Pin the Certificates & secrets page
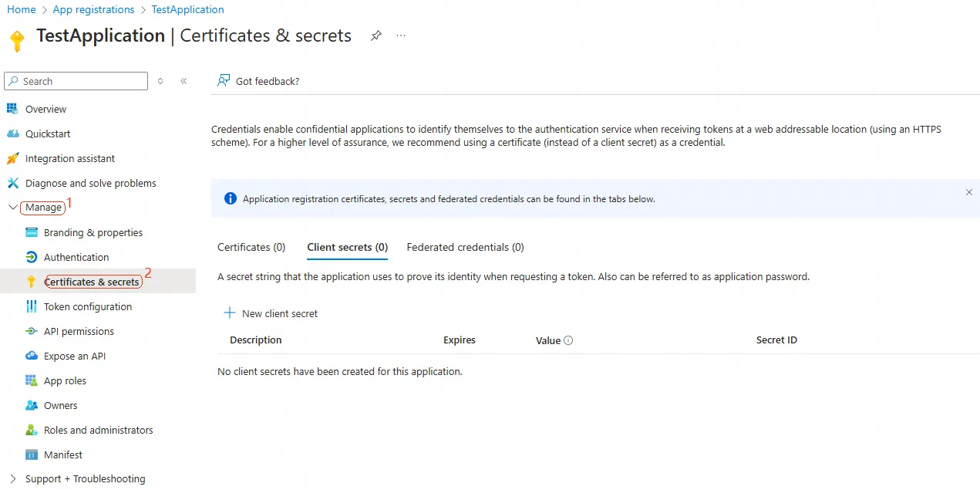Image resolution: width=980 pixels, height=490 pixels. (x=376, y=35)
